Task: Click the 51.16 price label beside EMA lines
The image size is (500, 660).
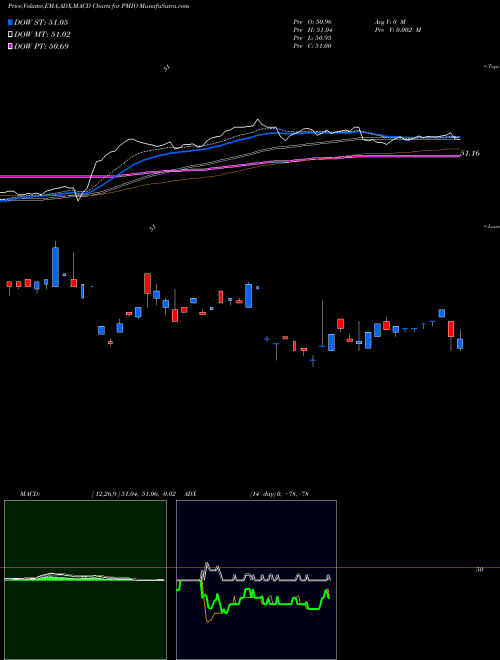Action: pos(470,153)
